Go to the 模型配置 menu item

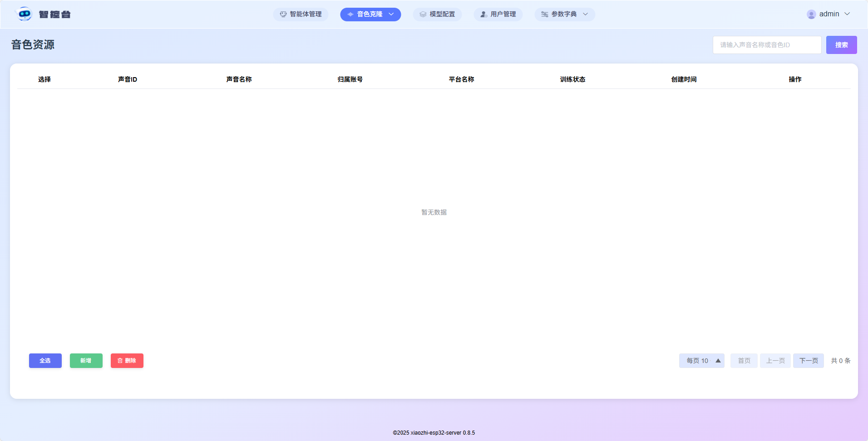[x=437, y=15]
